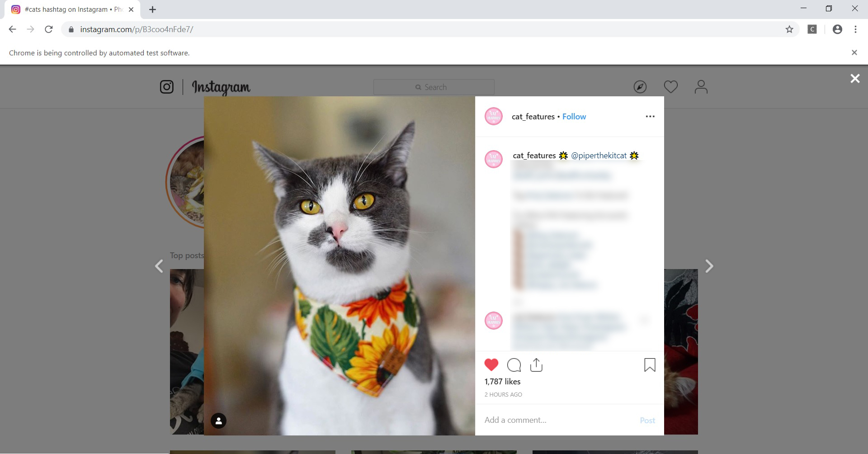
Task: Open the activity heart icon in the header
Action: point(670,87)
